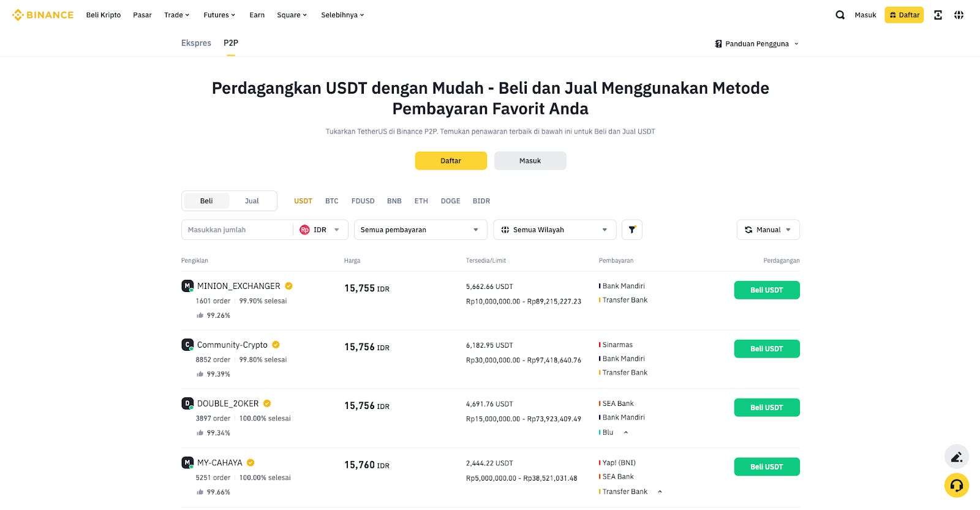
Task: Open MINION_EXCHANGER advertiser profile name
Action: [239, 286]
